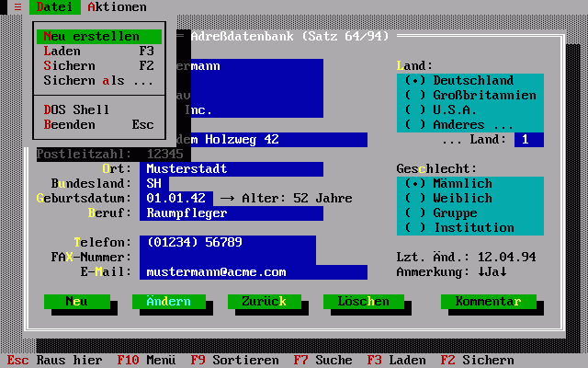
Task: Select the Weiblich gender option
Action: click(x=459, y=199)
